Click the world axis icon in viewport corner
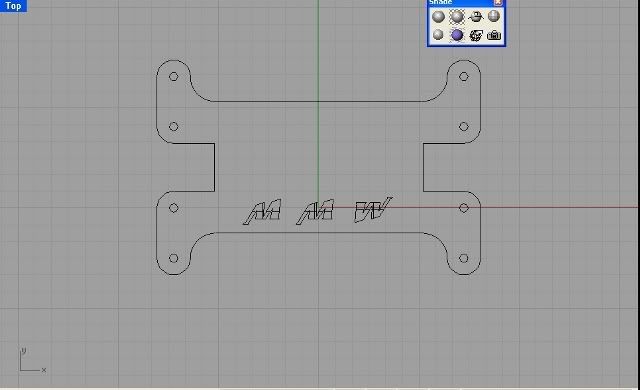 click(x=32, y=361)
